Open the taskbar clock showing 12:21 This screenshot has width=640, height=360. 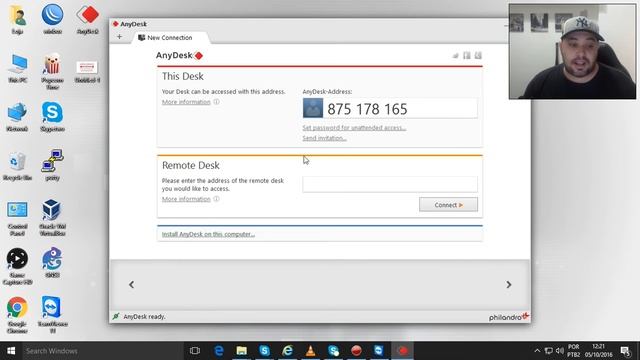[x=598, y=351]
